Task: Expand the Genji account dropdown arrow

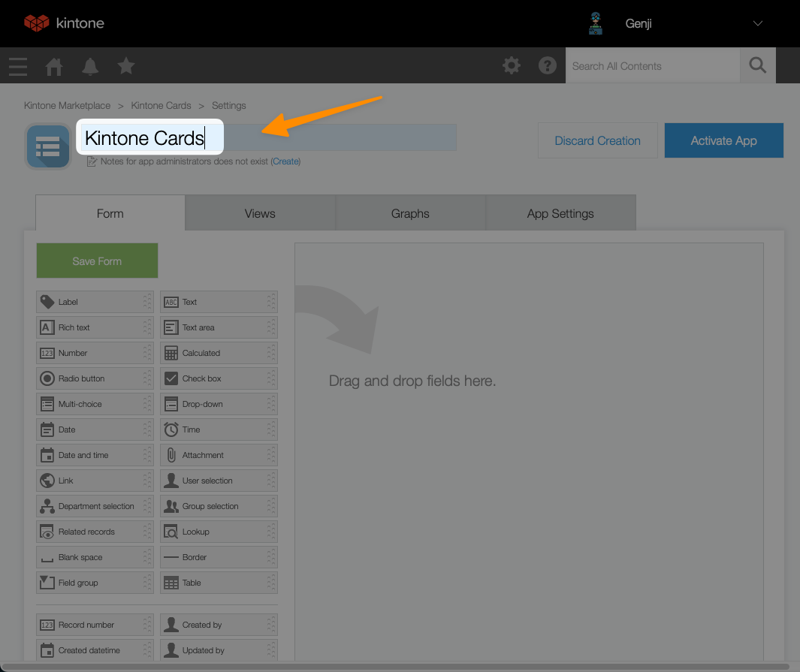Action: click(x=758, y=23)
